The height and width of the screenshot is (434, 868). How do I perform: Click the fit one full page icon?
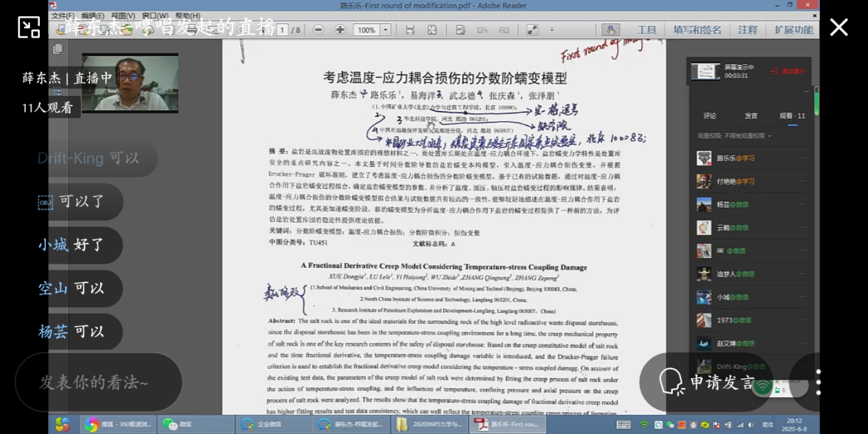click(x=432, y=30)
